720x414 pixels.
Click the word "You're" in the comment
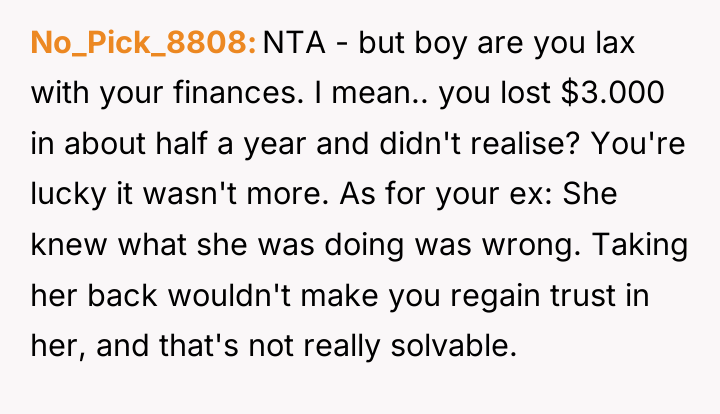tap(638, 143)
